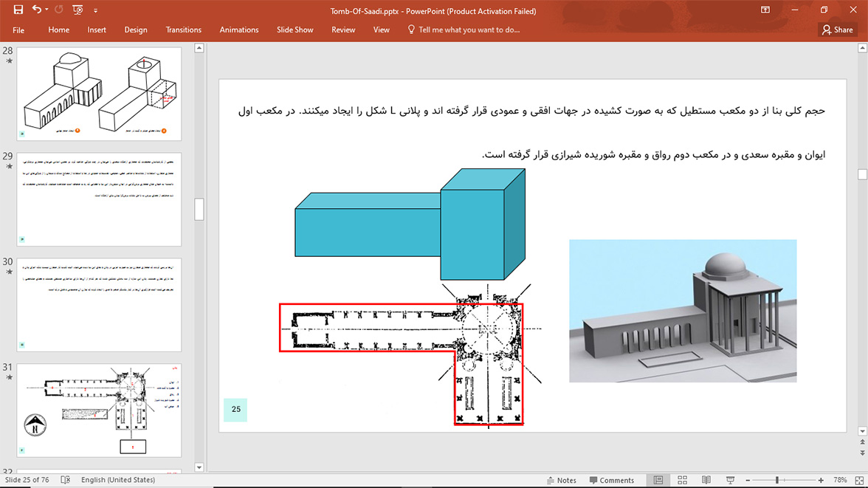Toggle the Comments pane
Viewport: 868px width, 488px height.
[x=612, y=480]
